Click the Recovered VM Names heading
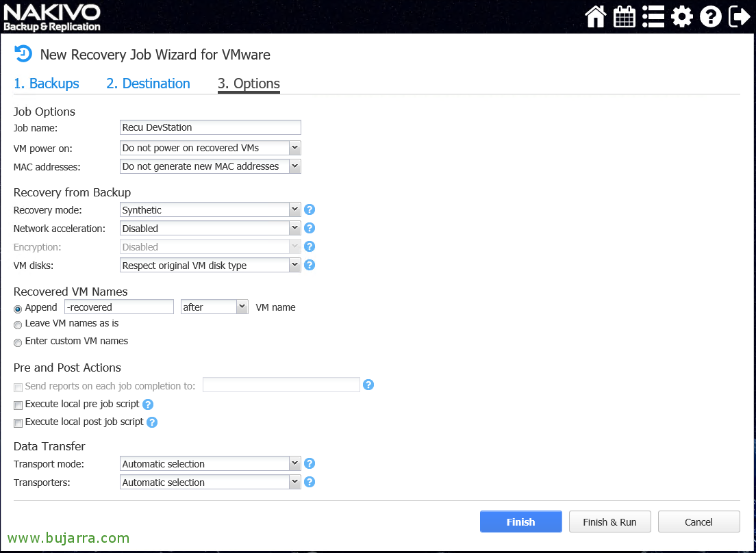756x553 pixels. click(x=71, y=292)
